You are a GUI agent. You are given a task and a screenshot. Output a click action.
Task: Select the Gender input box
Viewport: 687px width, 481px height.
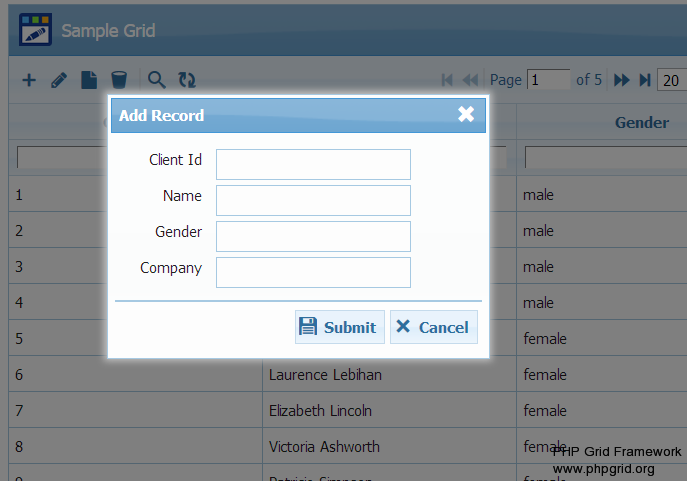313,236
